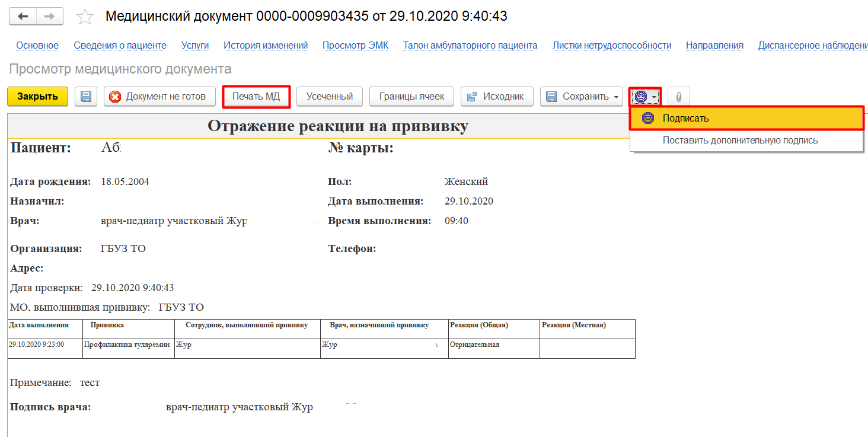Viewport: 868px width, 437px height.
Task: Toggle Границы ячеек
Action: 411,97
